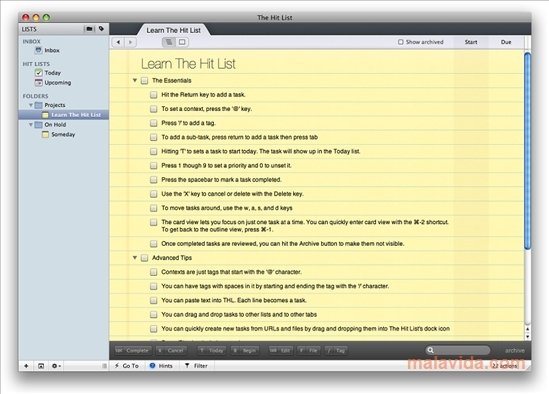
Task: Click the search field in bottom bar
Action: [x=458, y=350]
